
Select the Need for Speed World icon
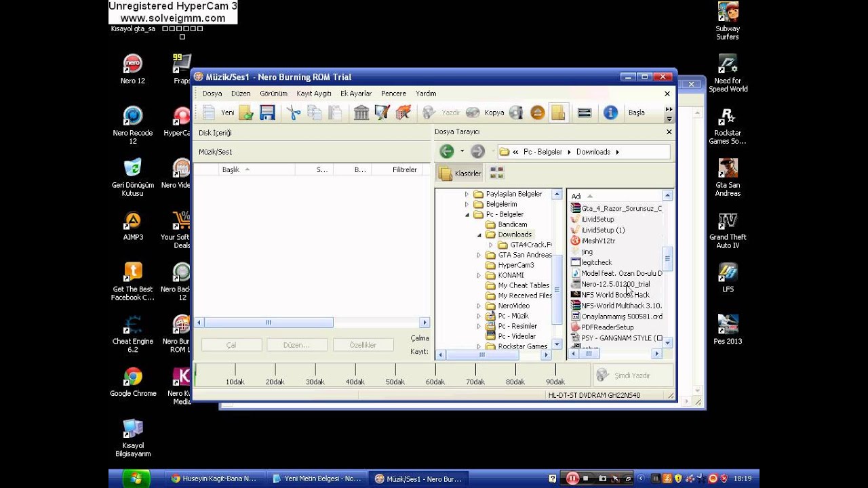click(728, 73)
